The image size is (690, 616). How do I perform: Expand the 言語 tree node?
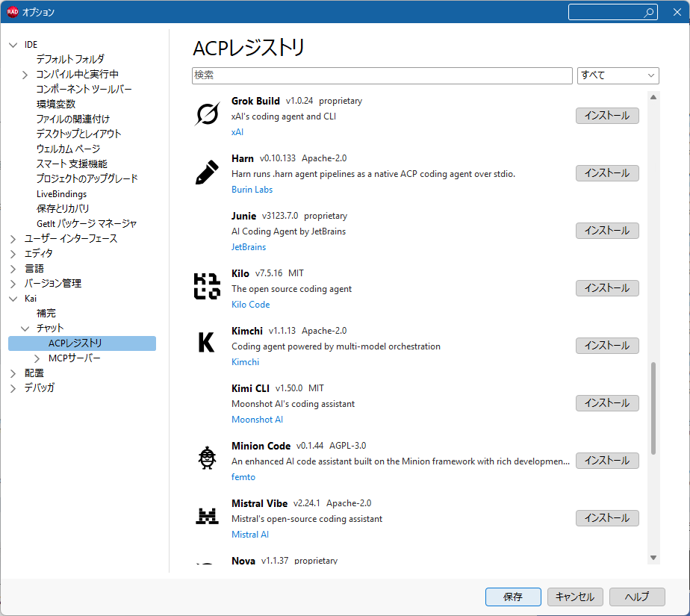tap(13, 269)
